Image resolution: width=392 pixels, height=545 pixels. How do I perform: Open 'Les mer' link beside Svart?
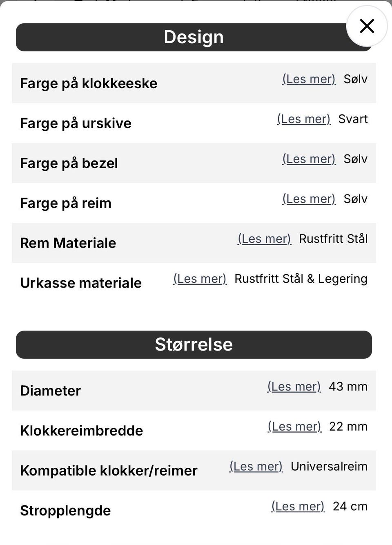click(303, 119)
